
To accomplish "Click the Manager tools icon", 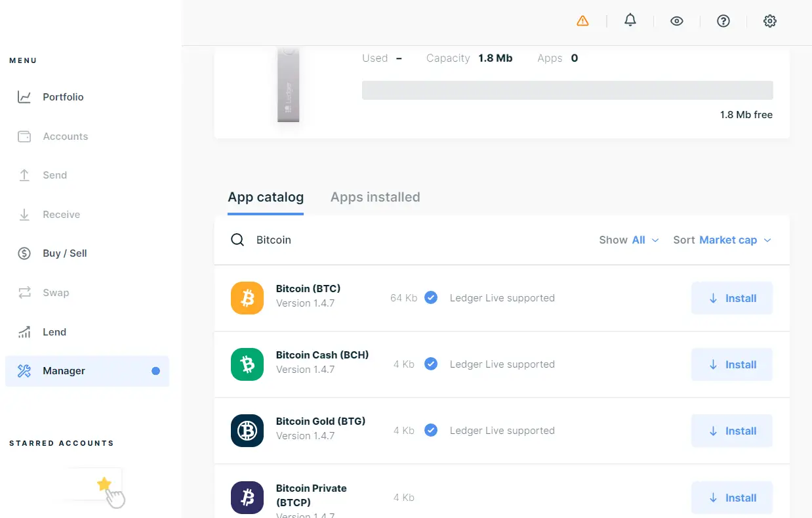I will [24, 371].
